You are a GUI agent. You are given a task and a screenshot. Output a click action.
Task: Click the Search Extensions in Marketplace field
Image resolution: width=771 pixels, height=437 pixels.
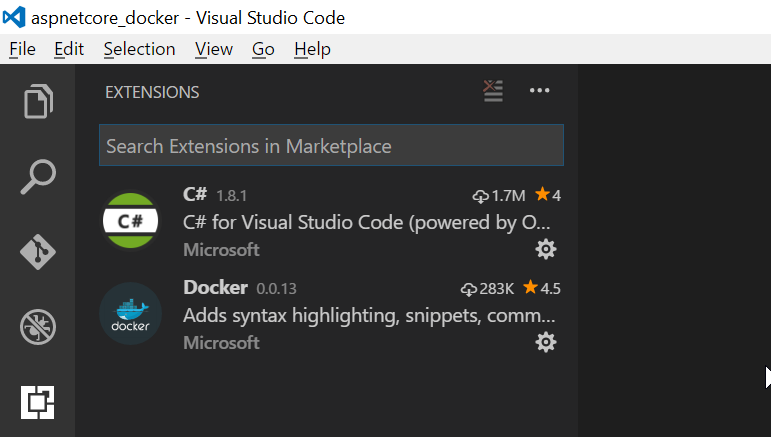331,146
